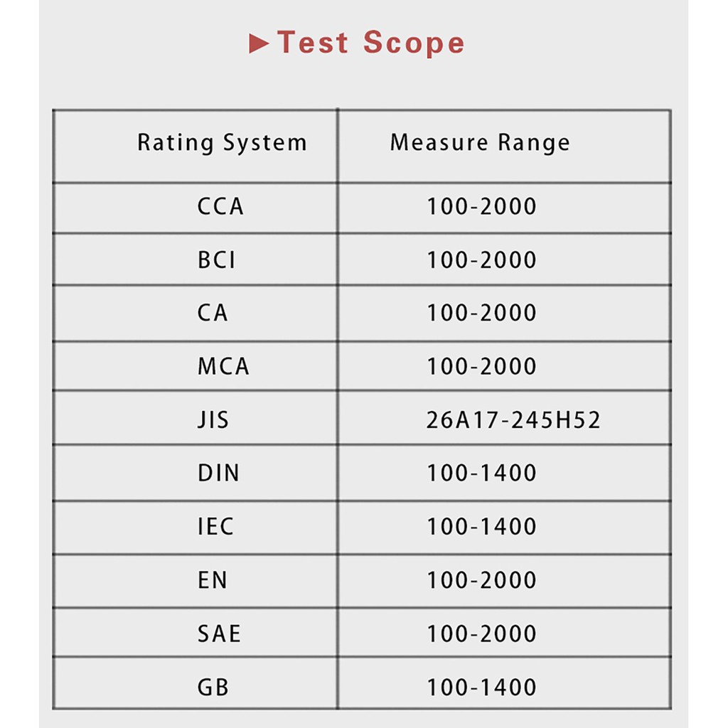
Task: Click the measure range value for DIN
Action: 481,473
